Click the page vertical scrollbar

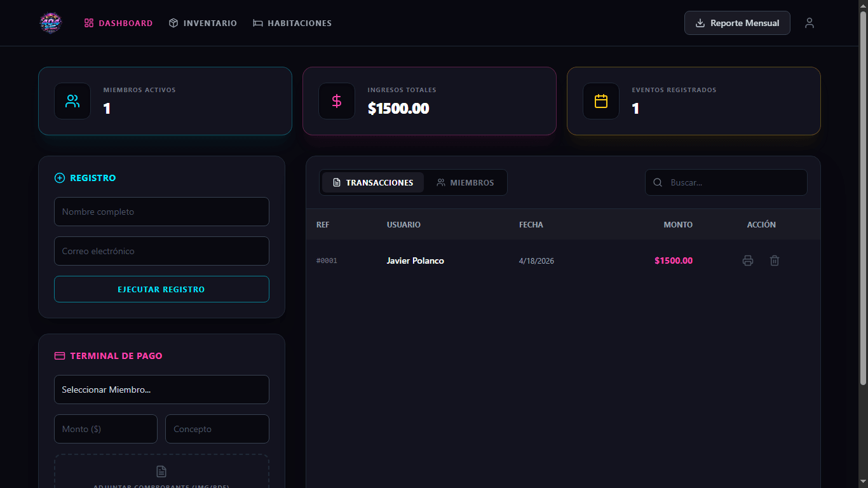(x=863, y=197)
